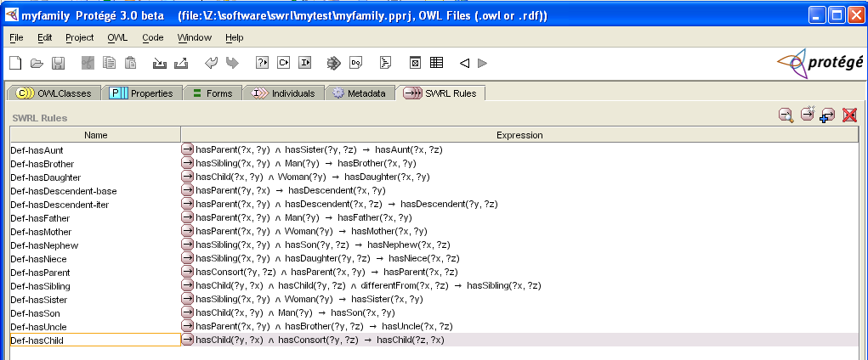Image resolution: width=868 pixels, height=360 pixels.
Task: Go to the Individuals tab
Action: pyautogui.click(x=284, y=93)
